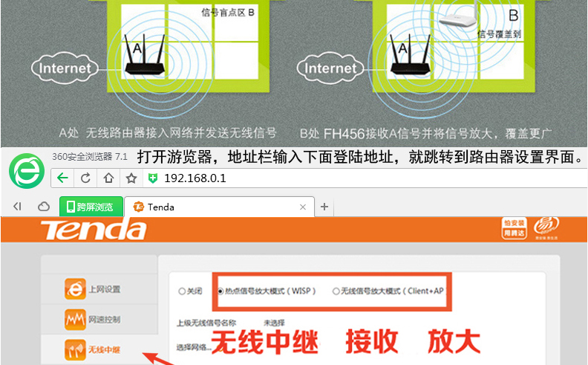Click the green security shield icon
This screenshot has width=588, height=365.
[153, 178]
